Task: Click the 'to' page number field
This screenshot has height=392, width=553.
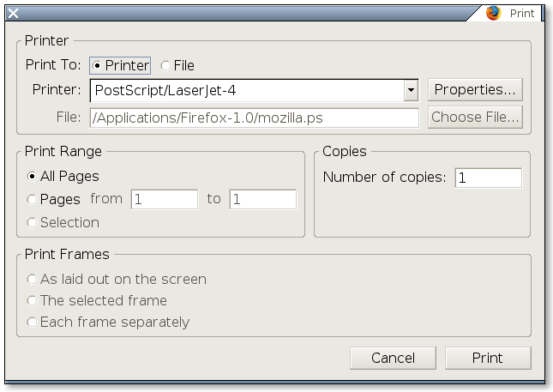Action: (263, 199)
